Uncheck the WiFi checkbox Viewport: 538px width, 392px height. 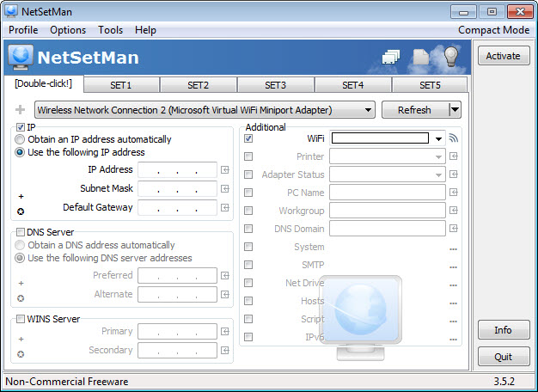[x=248, y=138]
